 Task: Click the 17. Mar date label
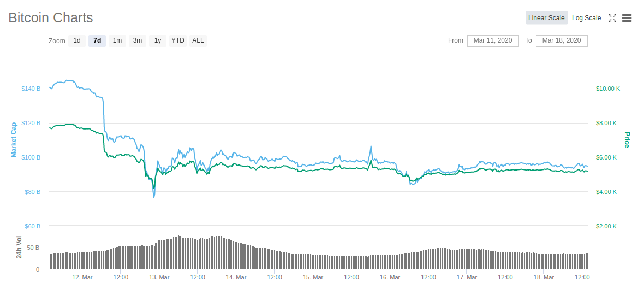467,277
